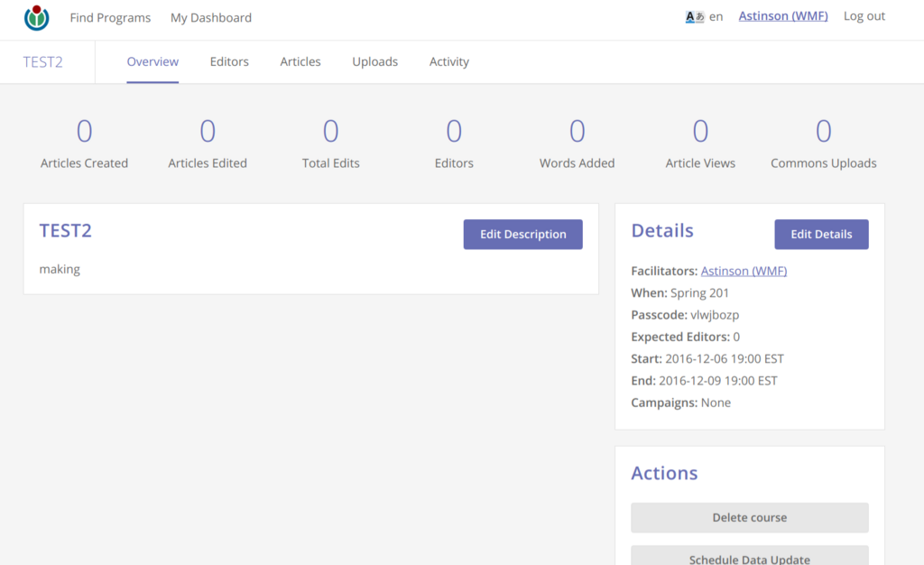This screenshot has width=924, height=565.
Task: Click the TEST2 description heading
Action: click(x=65, y=230)
